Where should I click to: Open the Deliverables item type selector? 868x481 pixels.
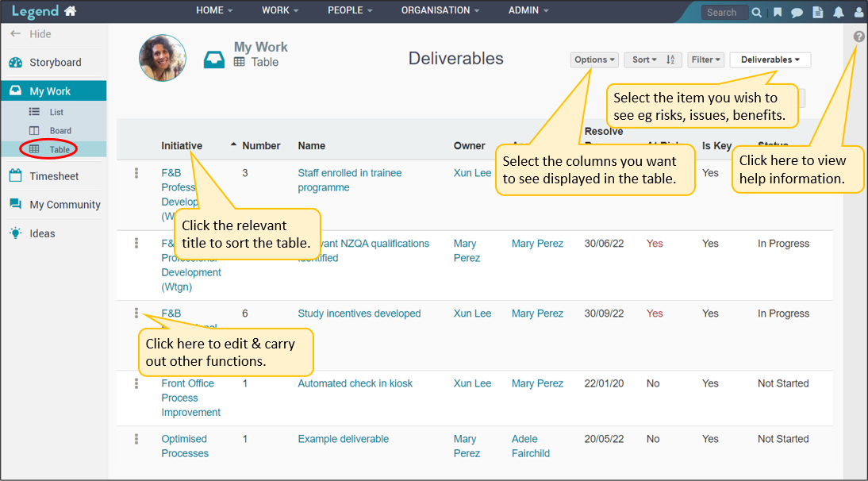coord(770,60)
